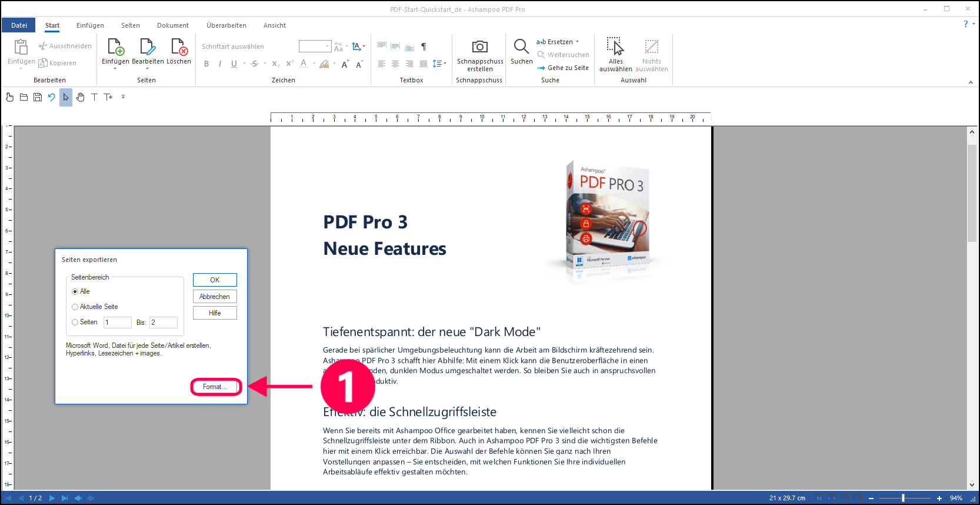Expand the Ersetzen dropdown arrow
The height and width of the screenshot is (505, 980).
(x=578, y=42)
